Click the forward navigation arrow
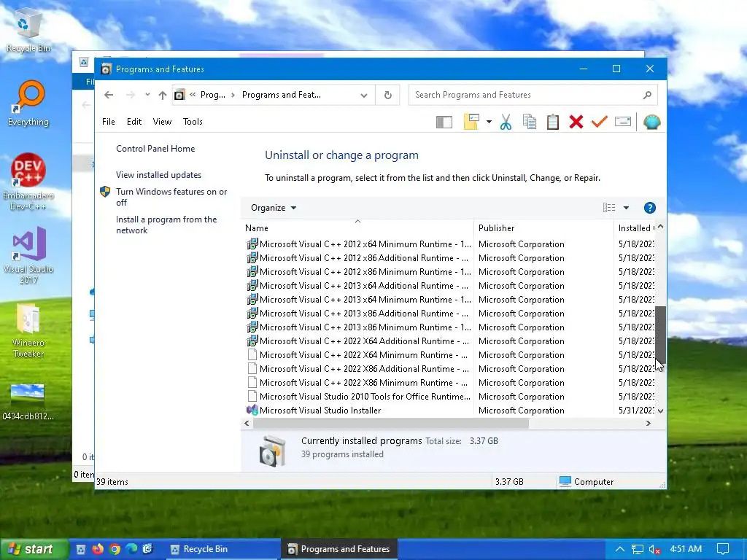 click(131, 95)
